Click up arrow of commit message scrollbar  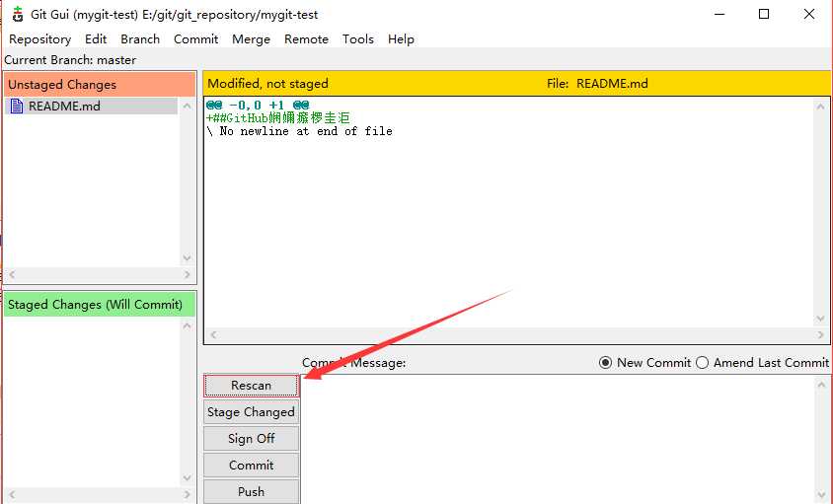pyautogui.click(x=821, y=385)
